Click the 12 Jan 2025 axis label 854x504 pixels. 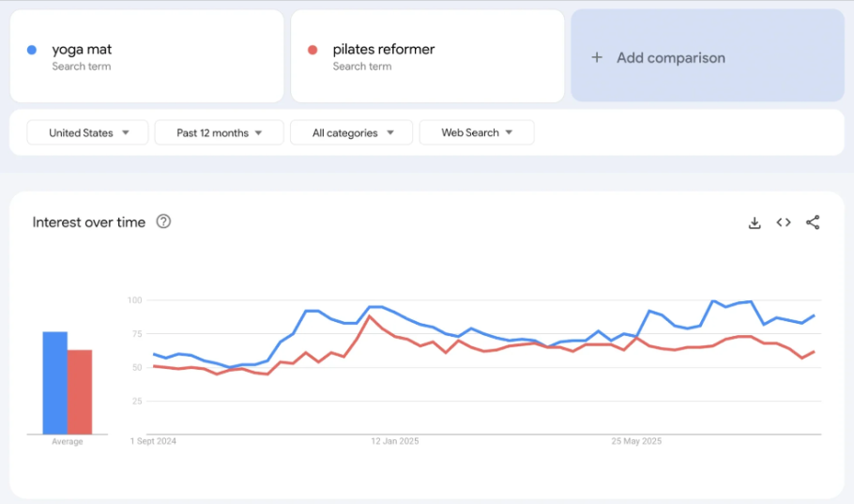394,440
